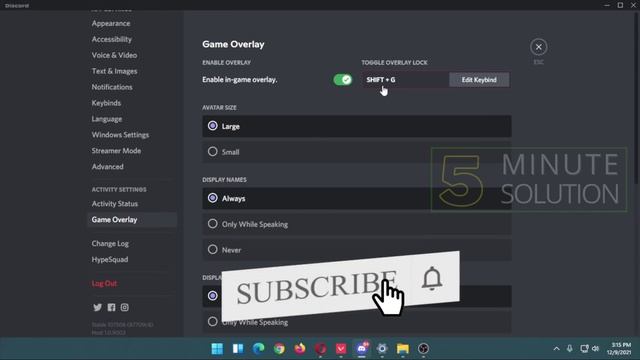This screenshot has width=640, height=360.
Task: Open Language settings
Action: tap(107, 119)
